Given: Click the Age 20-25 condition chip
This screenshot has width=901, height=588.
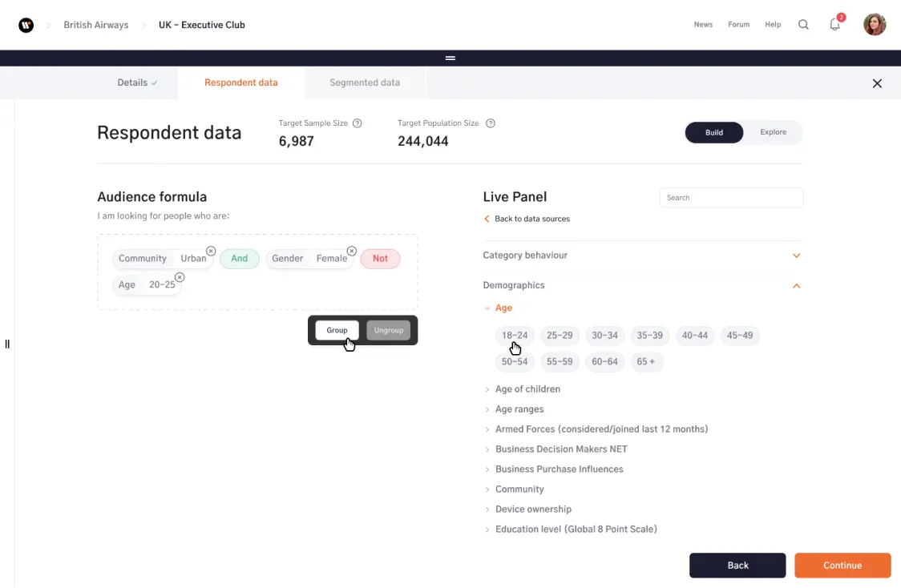Looking at the screenshot, I should pos(147,285).
